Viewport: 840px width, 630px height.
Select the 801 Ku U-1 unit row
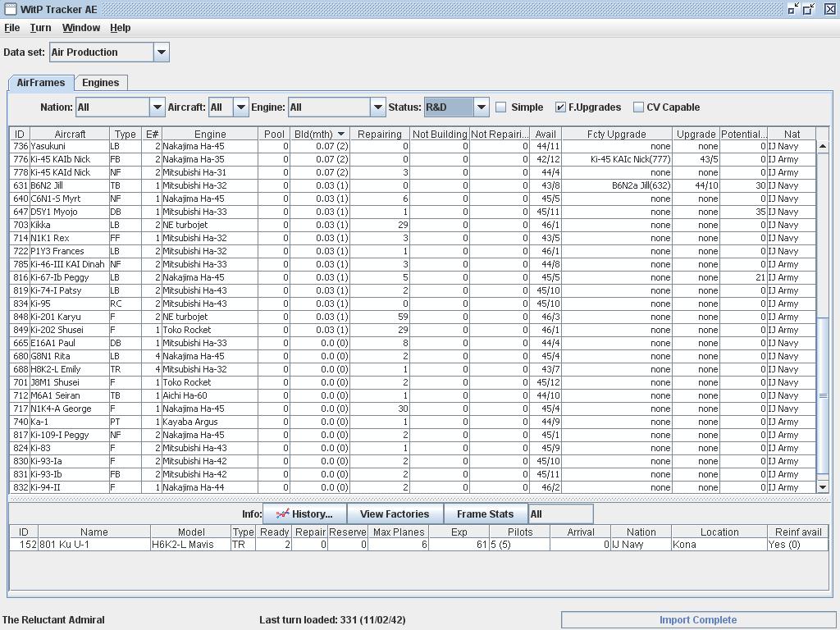[419, 545]
